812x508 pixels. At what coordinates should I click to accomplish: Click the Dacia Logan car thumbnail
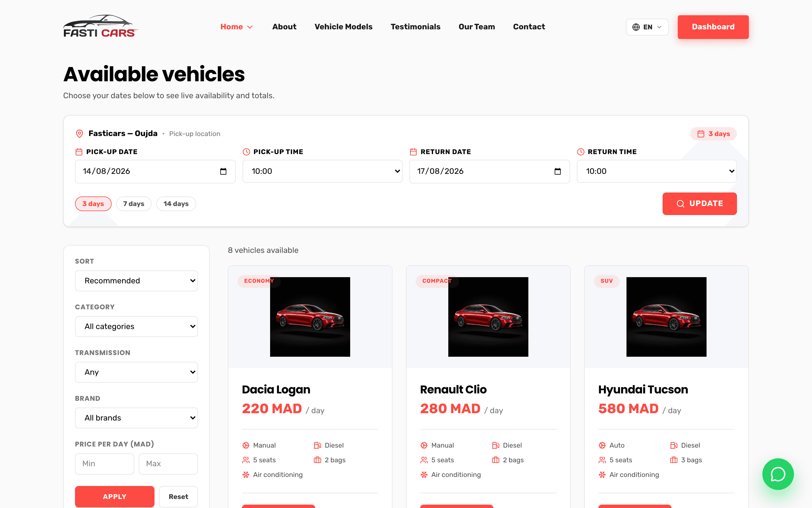point(310,317)
